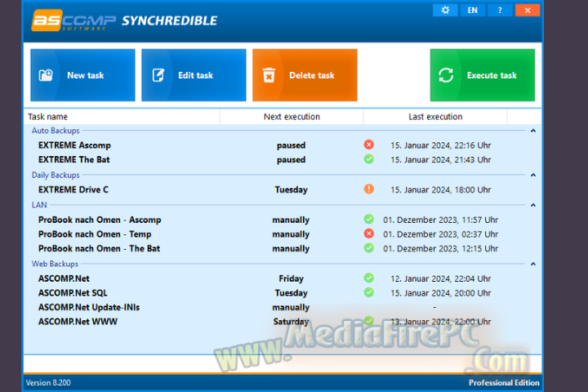Click the red error icon for ProBook nach Omen - Temp

coord(369,234)
